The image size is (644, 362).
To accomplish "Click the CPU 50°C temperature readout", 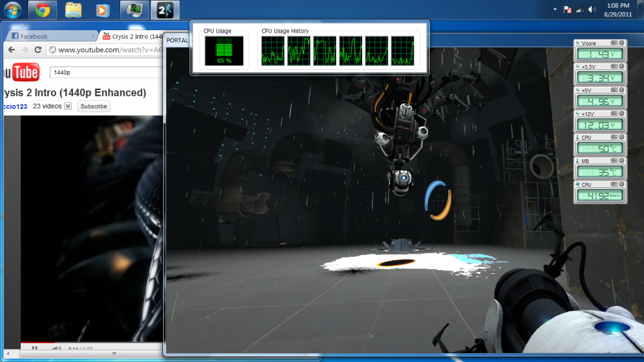I will [x=600, y=149].
